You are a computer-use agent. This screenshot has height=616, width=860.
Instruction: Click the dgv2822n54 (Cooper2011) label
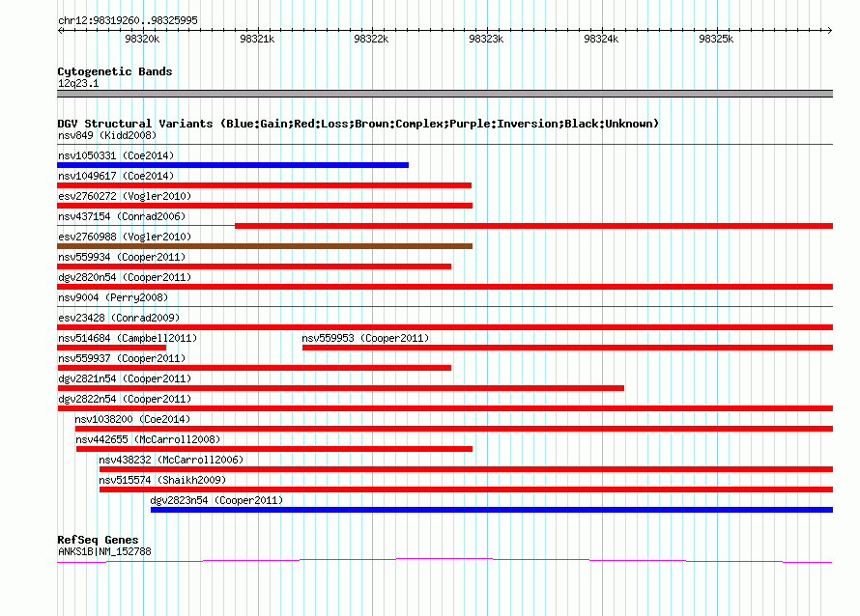click(125, 399)
